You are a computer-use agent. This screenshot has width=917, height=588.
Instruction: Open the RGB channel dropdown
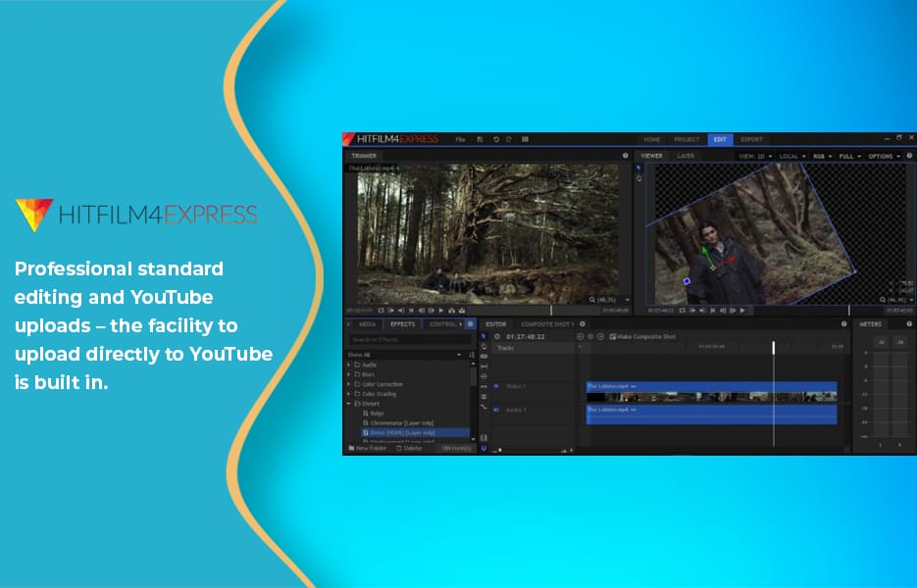click(x=823, y=157)
